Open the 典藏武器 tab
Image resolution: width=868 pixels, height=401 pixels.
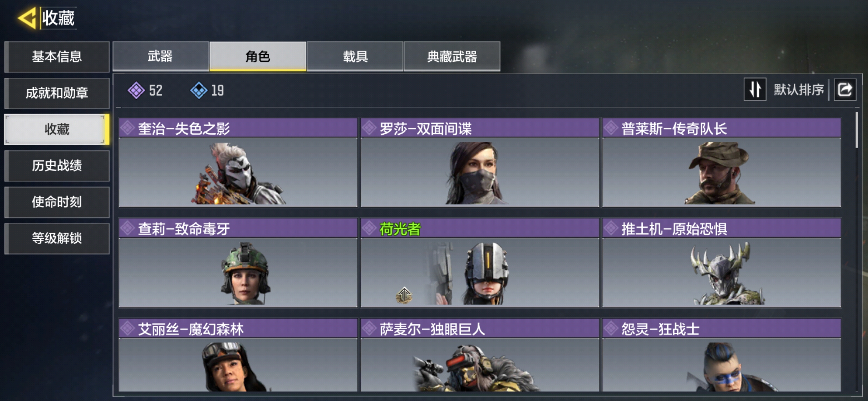452,56
